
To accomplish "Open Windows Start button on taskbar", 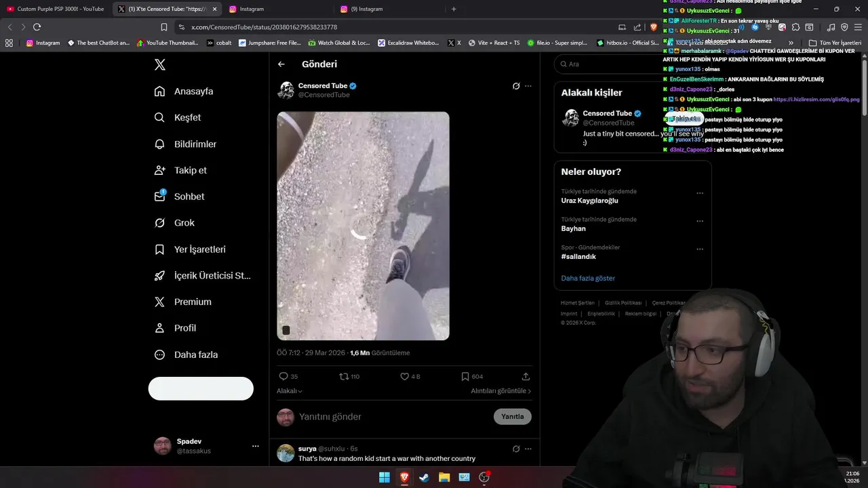I will 384,477.
